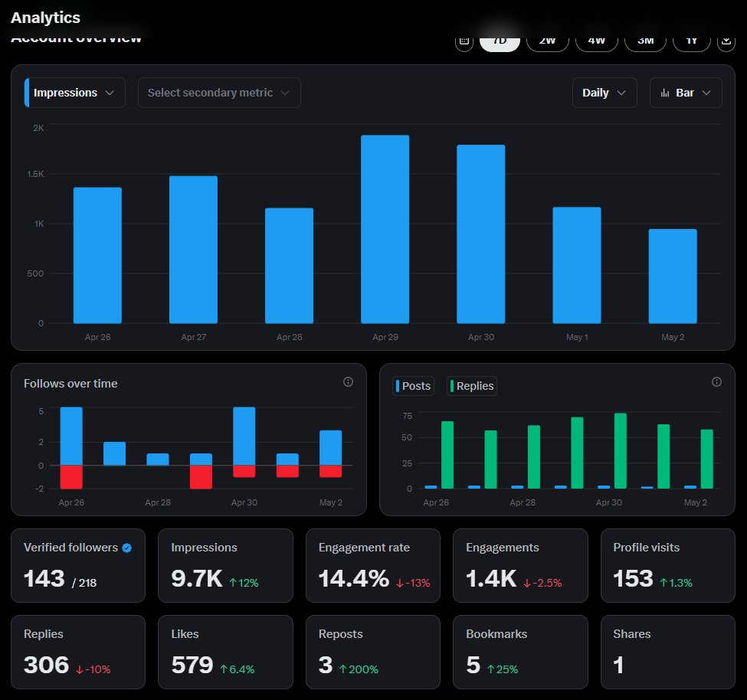Click the Apr 30 impressions bar
The width and height of the screenshot is (747, 700).
[x=480, y=234]
